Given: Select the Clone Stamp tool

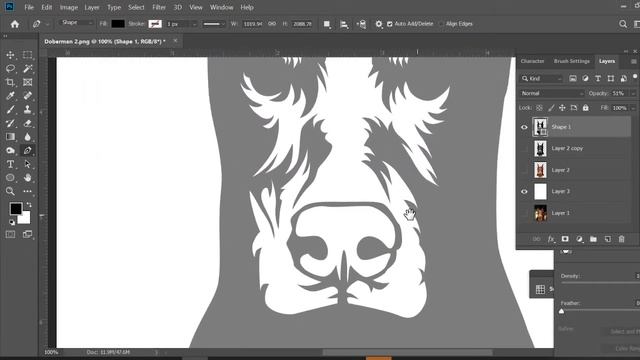Looking at the screenshot, I should pyautogui.click(x=27, y=109).
